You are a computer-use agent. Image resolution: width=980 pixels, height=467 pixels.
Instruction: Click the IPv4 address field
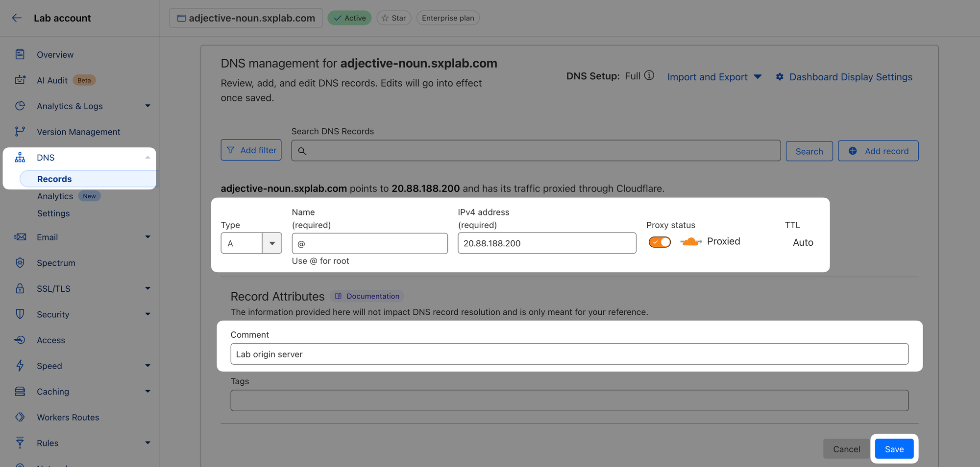(547, 243)
